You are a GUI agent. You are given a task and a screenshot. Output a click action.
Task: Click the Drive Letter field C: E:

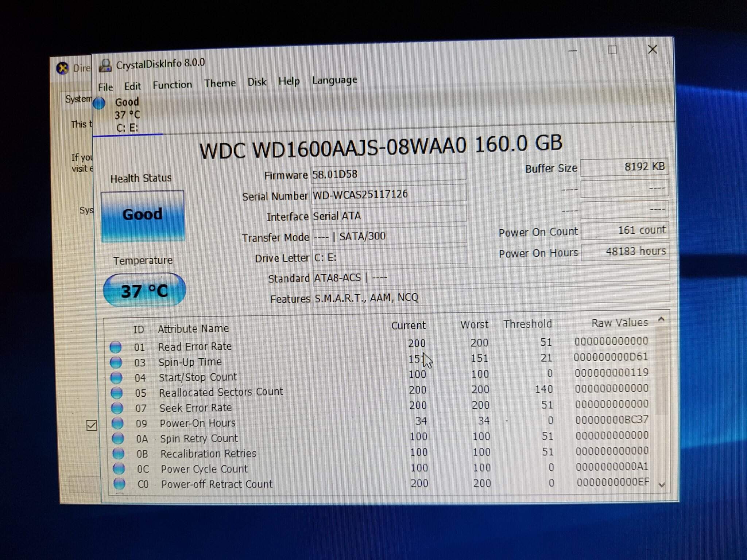pyautogui.click(x=389, y=256)
